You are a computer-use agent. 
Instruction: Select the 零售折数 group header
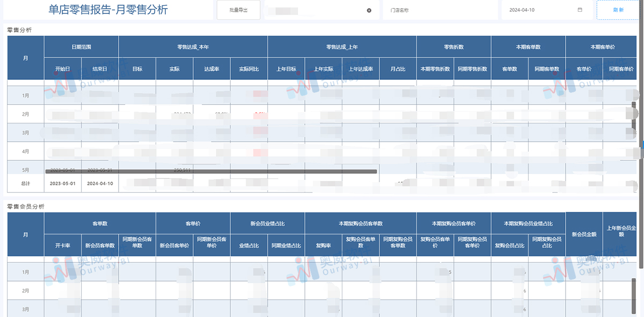point(453,47)
